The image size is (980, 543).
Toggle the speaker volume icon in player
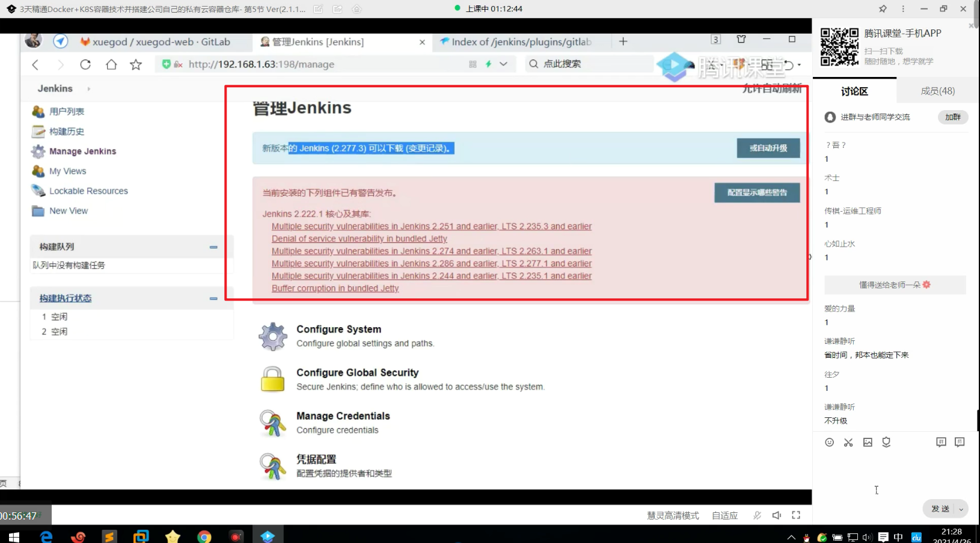(x=777, y=515)
